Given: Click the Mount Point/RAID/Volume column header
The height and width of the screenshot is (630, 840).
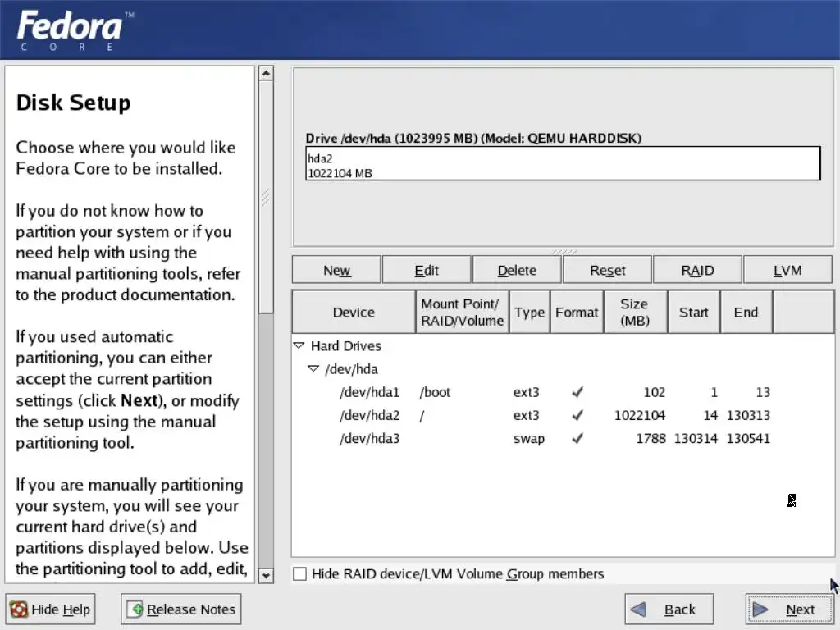Looking at the screenshot, I should [x=463, y=312].
